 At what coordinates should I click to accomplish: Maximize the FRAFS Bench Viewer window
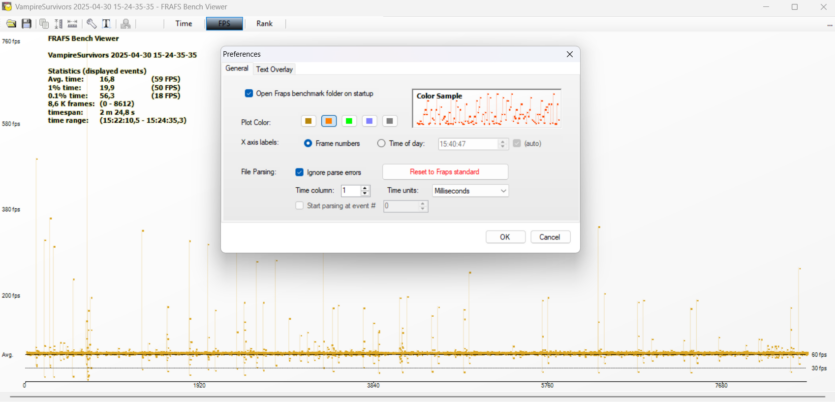pyautogui.click(x=795, y=7)
